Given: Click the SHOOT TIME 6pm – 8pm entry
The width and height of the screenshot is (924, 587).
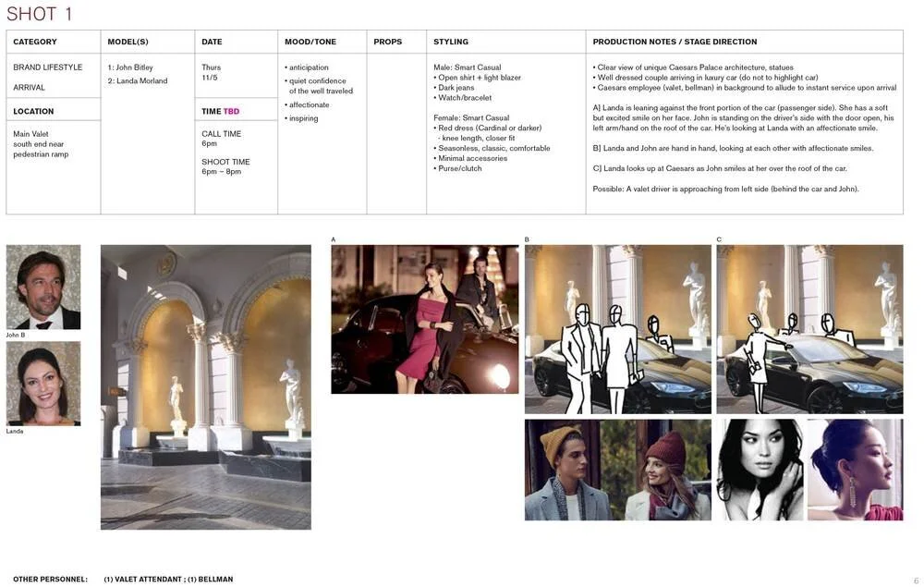Looking at the screenshot, I should point(225,166).
